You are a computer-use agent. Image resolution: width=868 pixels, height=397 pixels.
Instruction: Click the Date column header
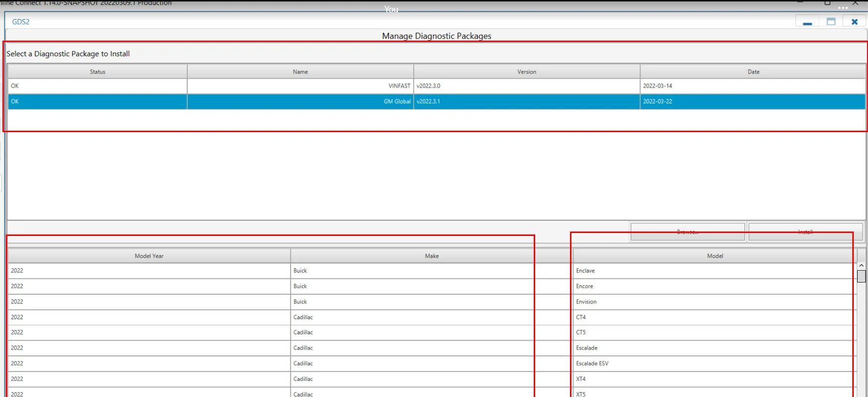pos(753,72)
